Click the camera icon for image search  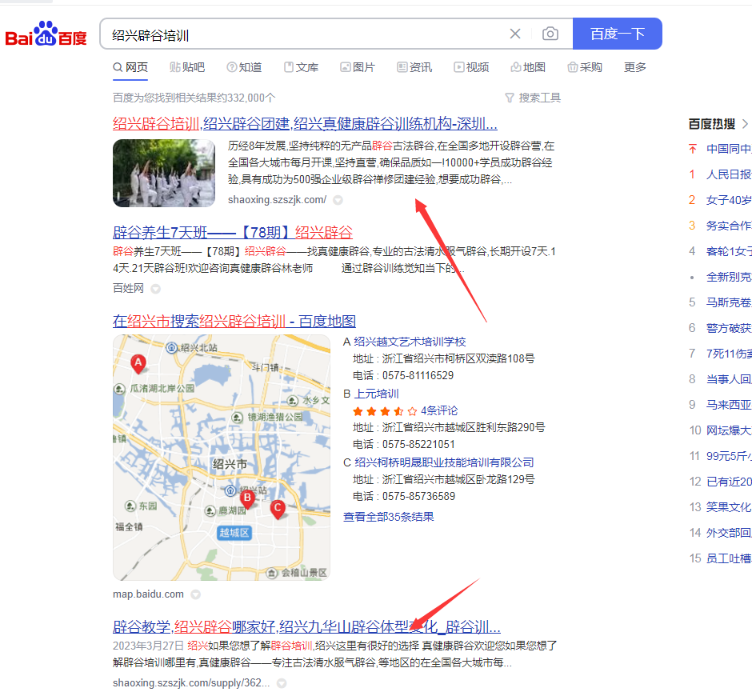tap(550, 34)
